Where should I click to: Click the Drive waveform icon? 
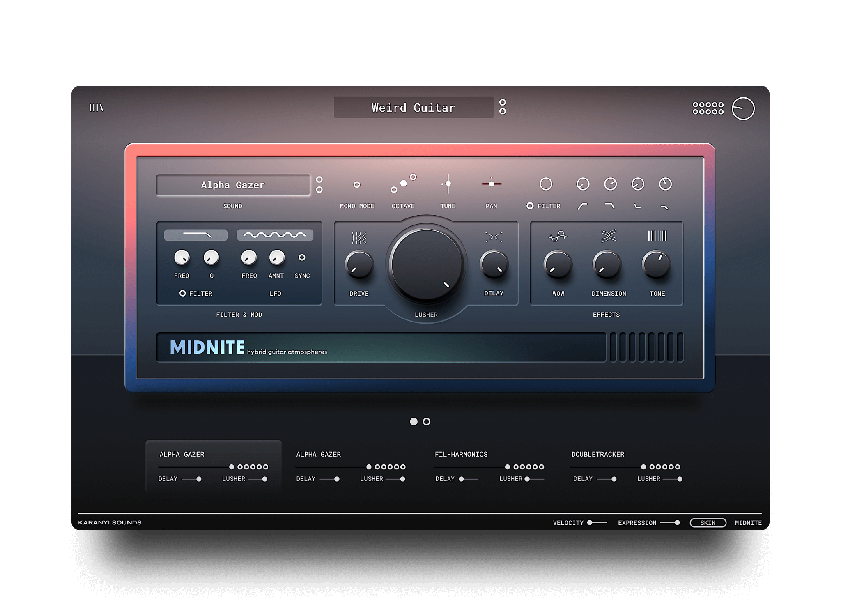point(359,237)
